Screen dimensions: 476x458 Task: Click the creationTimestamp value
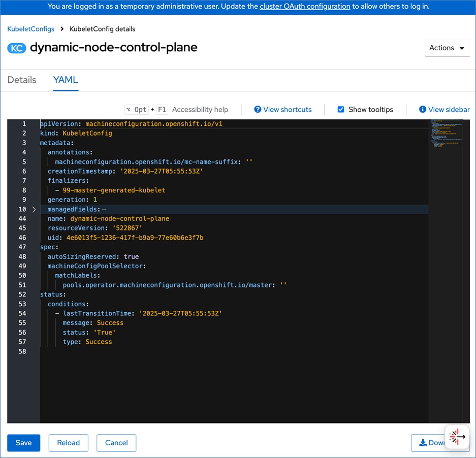pos(162,171)
